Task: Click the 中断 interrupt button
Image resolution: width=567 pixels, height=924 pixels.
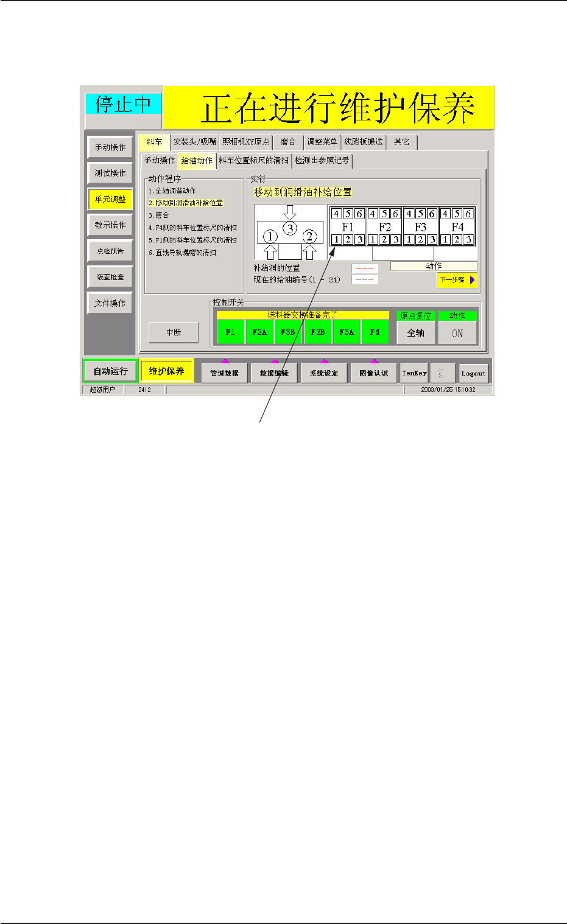Action: 174,332
